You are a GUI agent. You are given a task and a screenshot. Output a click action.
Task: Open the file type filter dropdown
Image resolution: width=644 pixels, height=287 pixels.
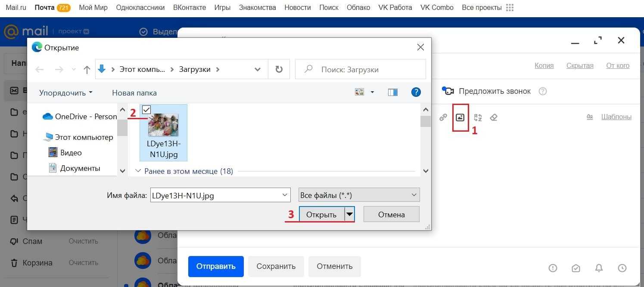coord(359,195)
